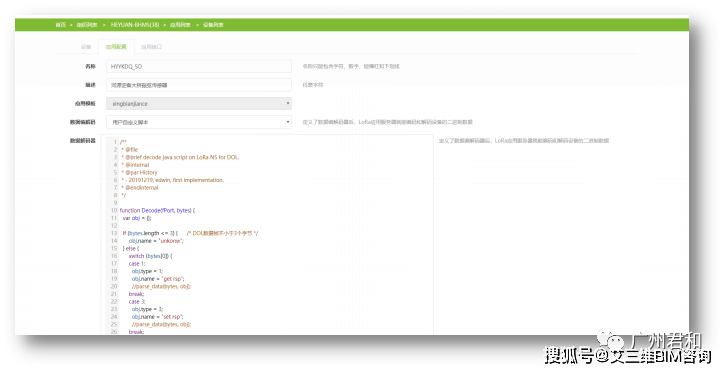The image size is (726, 373).
Task: Click the code line obj.name = "set rsp"
Action: [157, 317]
